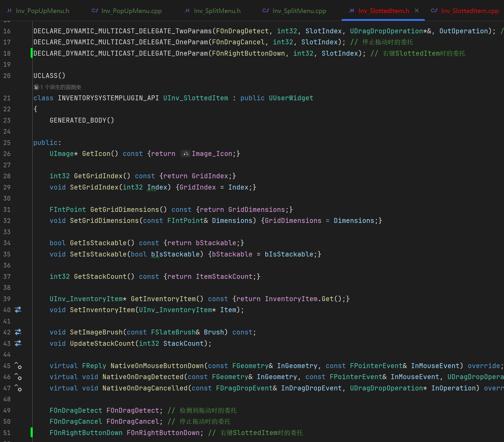Click the override gutter icon beside NativeOnMouseButtonDown
The image size is (504, 442).
18,366
